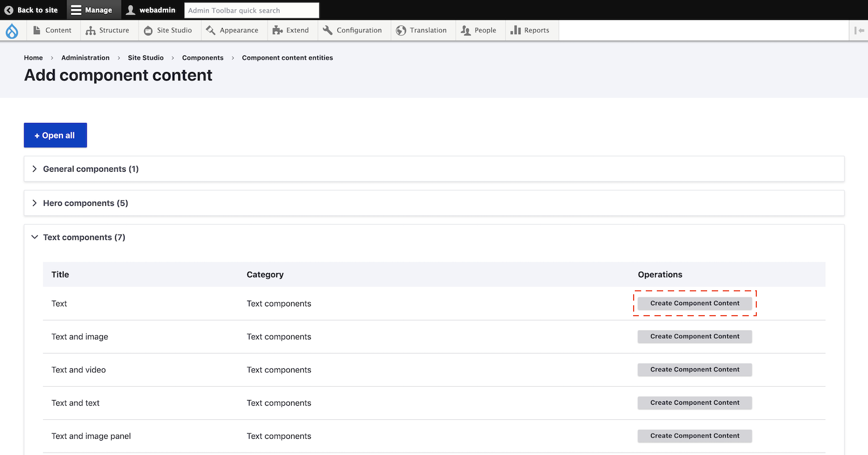Open the Reports menu with chart icon
The image size is (868, 455).
pos(530,31)
